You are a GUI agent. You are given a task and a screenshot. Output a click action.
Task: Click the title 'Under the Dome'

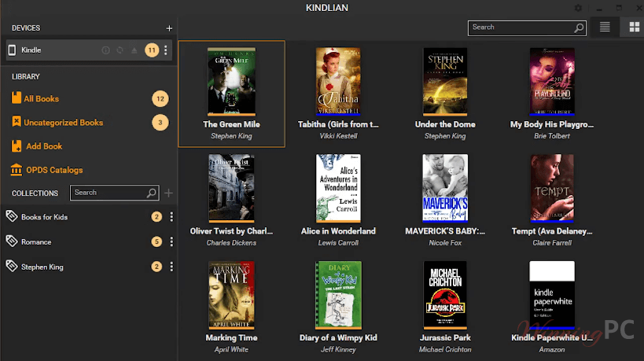[445, 124]
